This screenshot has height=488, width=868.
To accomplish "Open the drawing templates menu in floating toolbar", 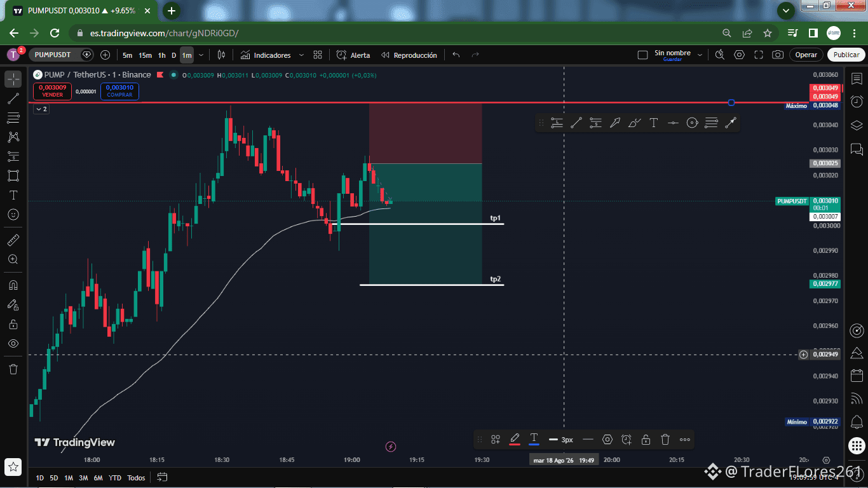I will click(496, 439).
